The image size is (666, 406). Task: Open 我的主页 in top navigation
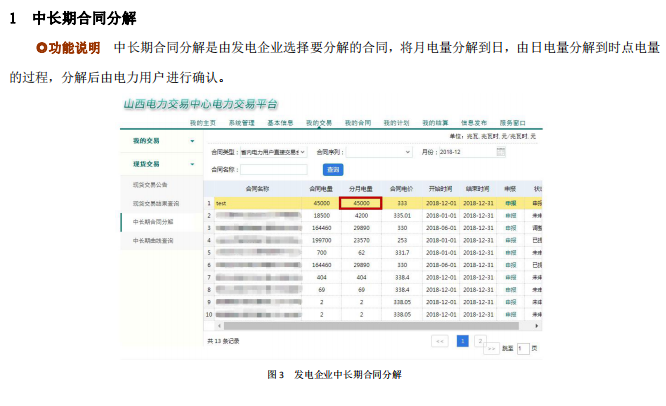coord(204,123)
